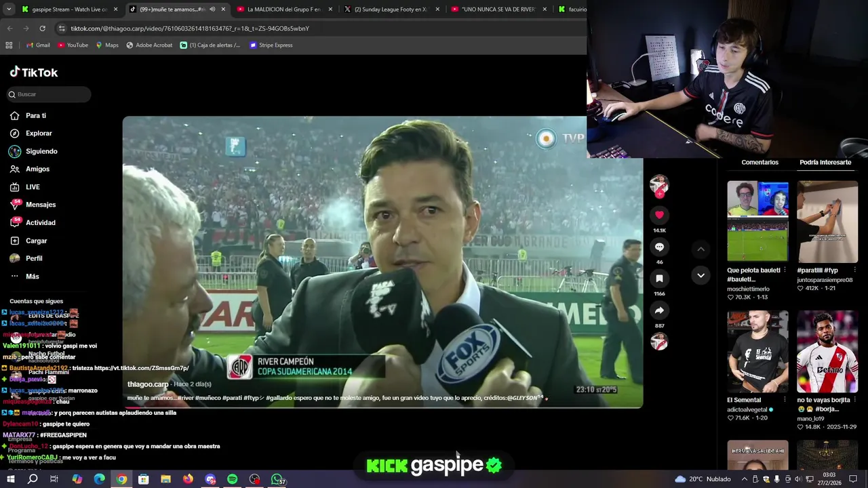The height and width of the screenshot is (488, 868).
Task: Open the YouTube bookmark
Action: 73,45
